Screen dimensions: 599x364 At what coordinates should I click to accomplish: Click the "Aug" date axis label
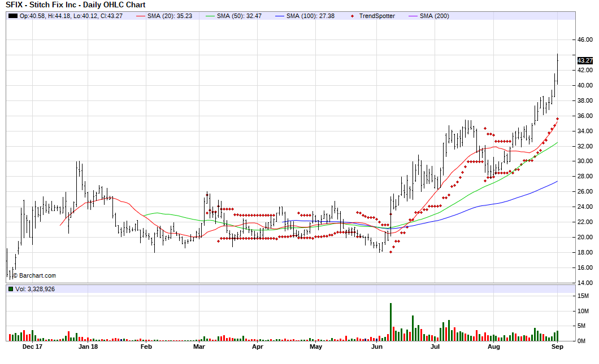pyautogui.click(x=493, y=347)
